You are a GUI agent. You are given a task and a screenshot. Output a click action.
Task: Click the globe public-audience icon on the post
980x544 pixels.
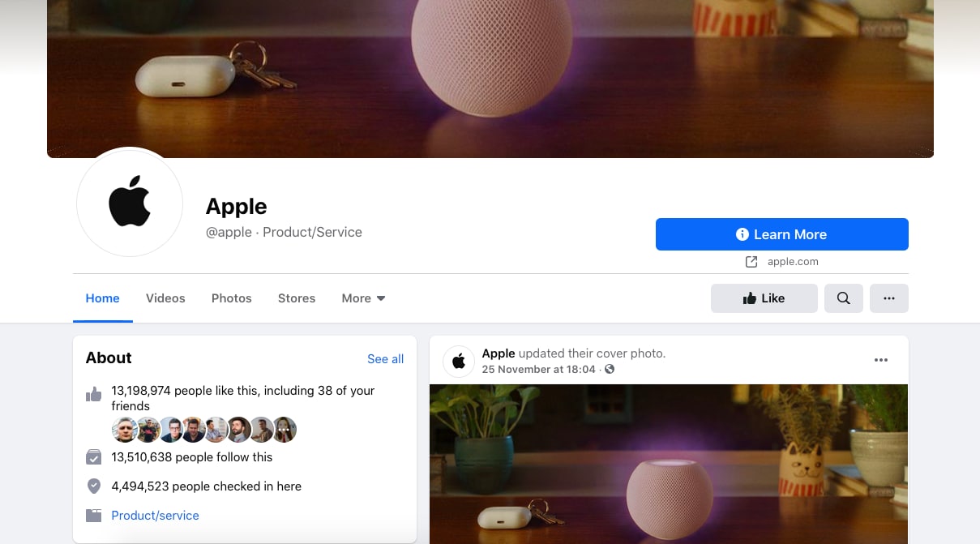pos(610,370)
